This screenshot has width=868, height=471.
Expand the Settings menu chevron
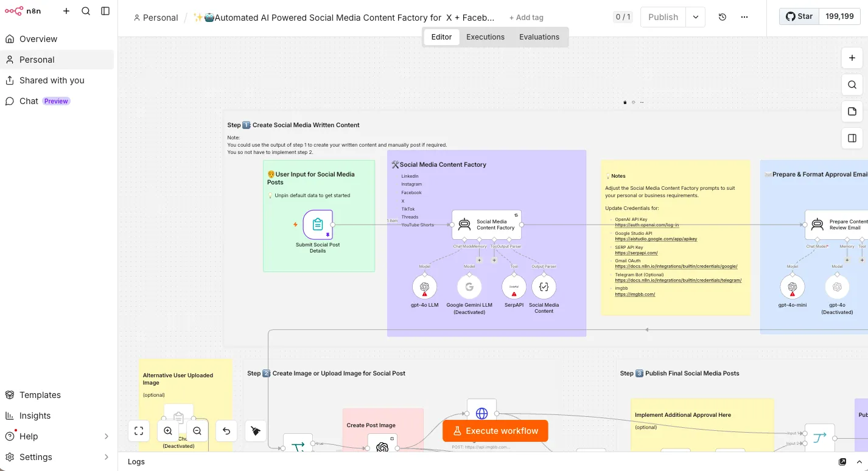coord(107,457)
